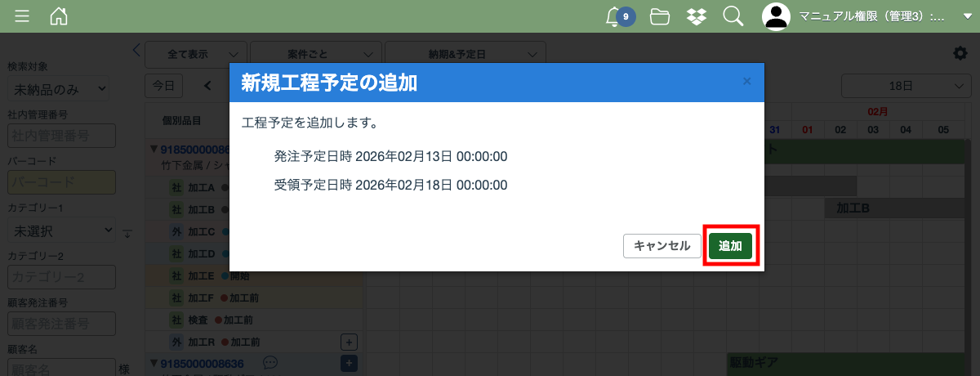The height and width of the screenshot is (376, 980).
Task: Click the キャンセル button
Action: click(661, 246)
